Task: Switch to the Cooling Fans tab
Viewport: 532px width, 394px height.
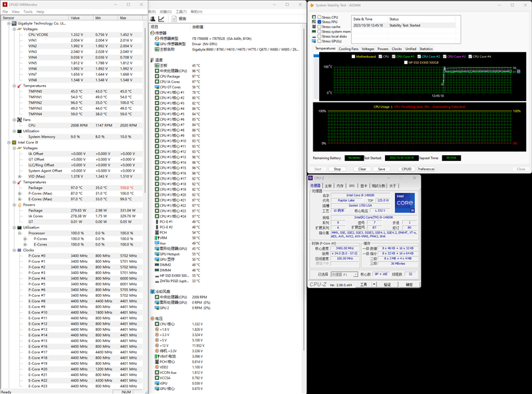Action: pyautogui.click(x=348, y=49)
